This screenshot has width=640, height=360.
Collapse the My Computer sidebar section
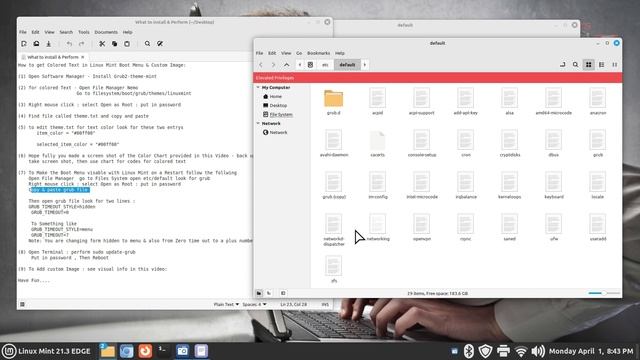tap(258, 88)
